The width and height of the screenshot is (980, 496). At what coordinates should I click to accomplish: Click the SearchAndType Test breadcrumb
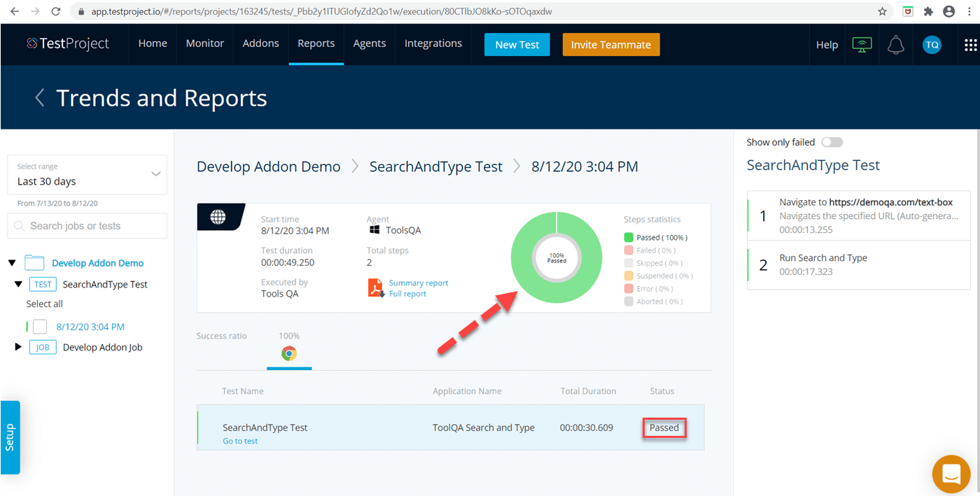436,166
